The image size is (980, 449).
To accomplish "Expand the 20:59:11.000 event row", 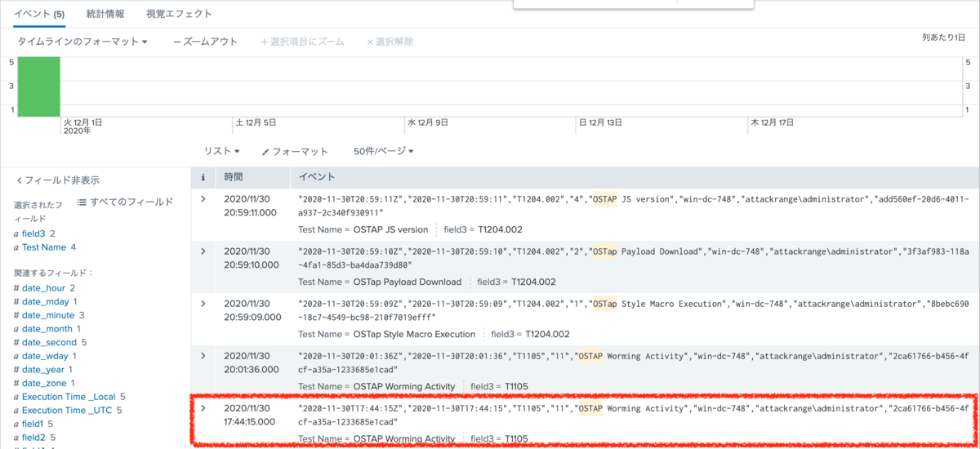I will [x=203, y=198].
